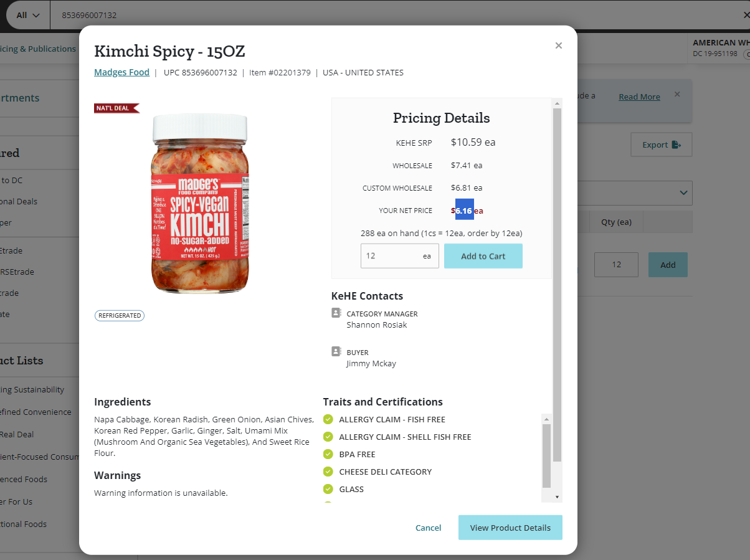Click the ALLERGY CLAIM - FISH FREE checkmark
The width and height of the screenshot is (750, 560).
pos(328,419)
